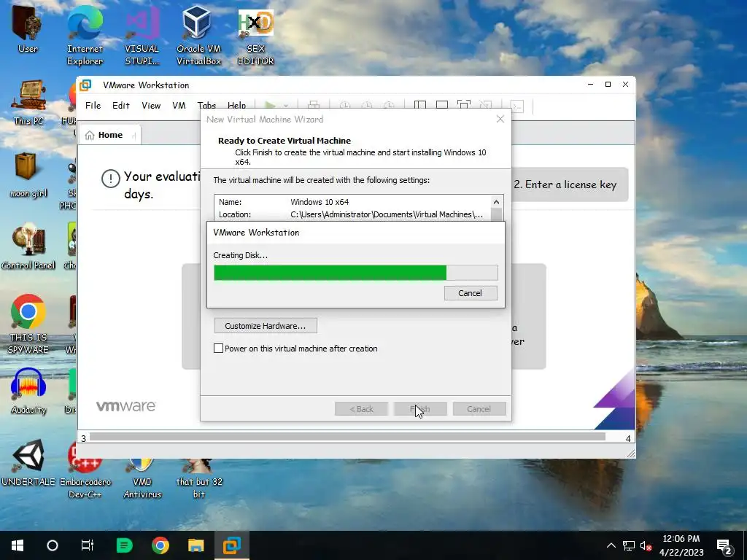
Task: Switch to the Home tab
Action: pos(109,135)
